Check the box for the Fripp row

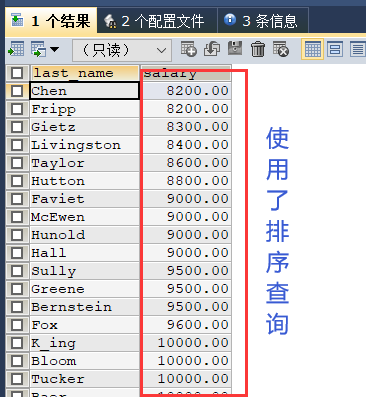[17, 109]
